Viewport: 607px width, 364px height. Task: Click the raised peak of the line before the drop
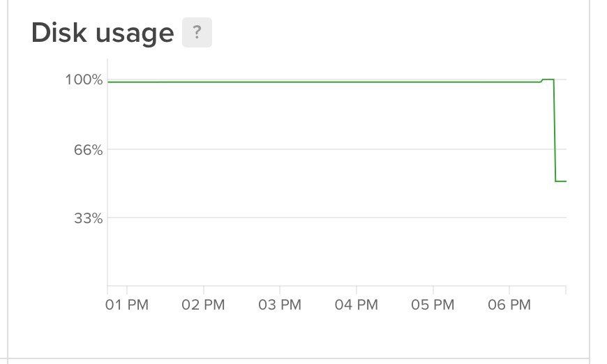[548, 79]
